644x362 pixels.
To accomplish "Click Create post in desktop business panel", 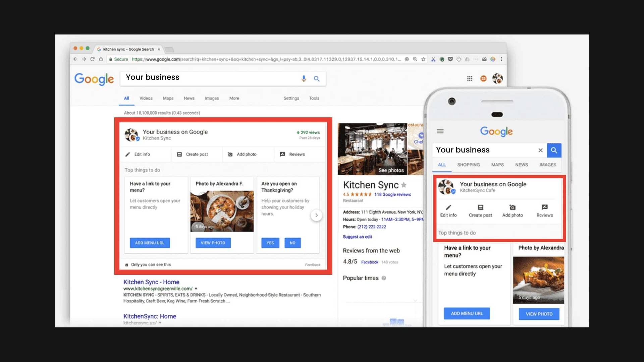I will point(193,155).
